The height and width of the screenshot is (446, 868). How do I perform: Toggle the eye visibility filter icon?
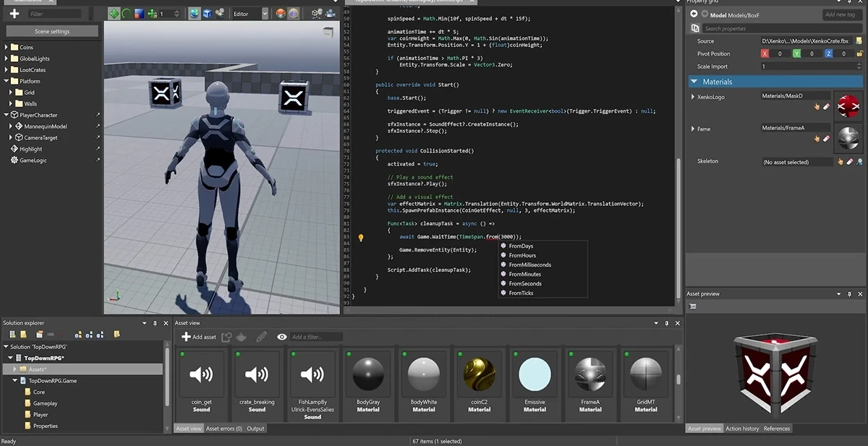(282, 337)
